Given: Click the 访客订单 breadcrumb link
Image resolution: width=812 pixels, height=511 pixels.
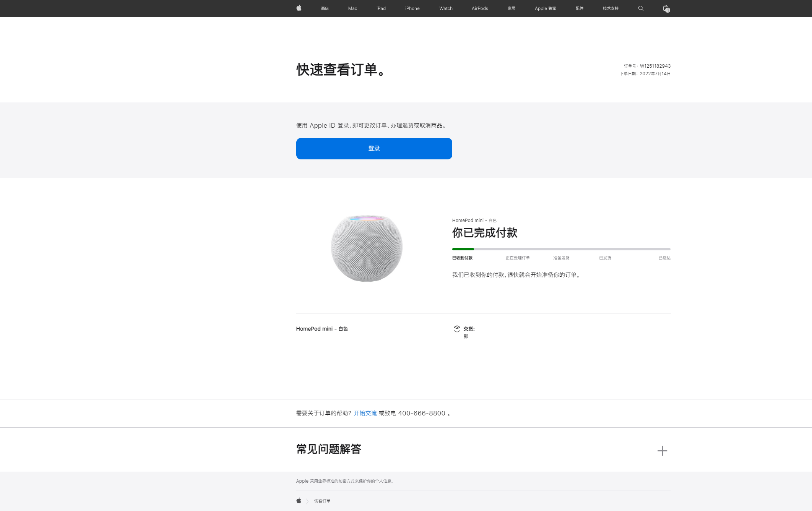Looking at the screenshot, I should point(322,501).
